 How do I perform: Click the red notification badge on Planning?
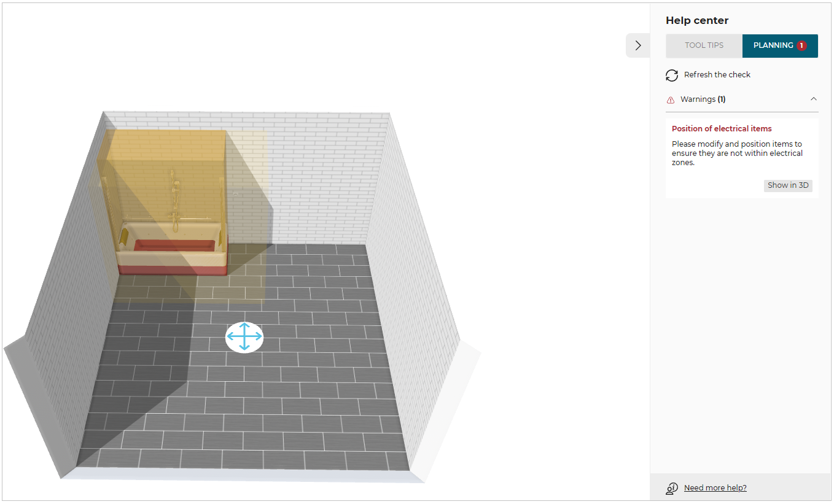pos(801,45)
